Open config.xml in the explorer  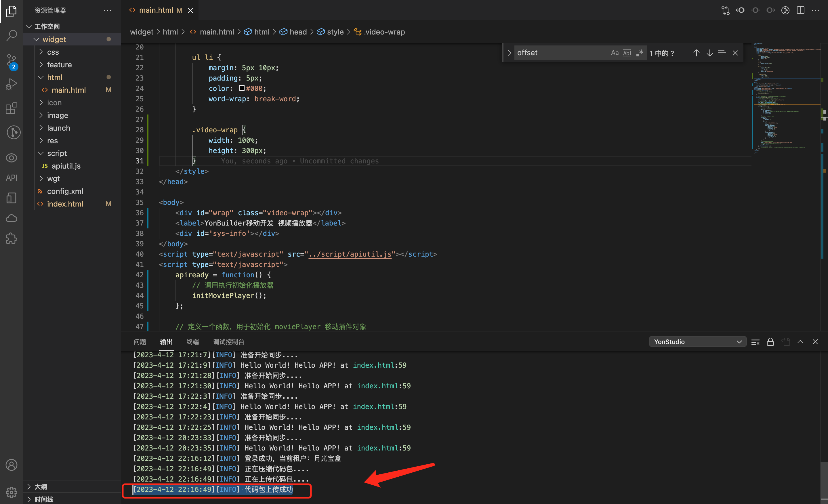pos(65,191)
